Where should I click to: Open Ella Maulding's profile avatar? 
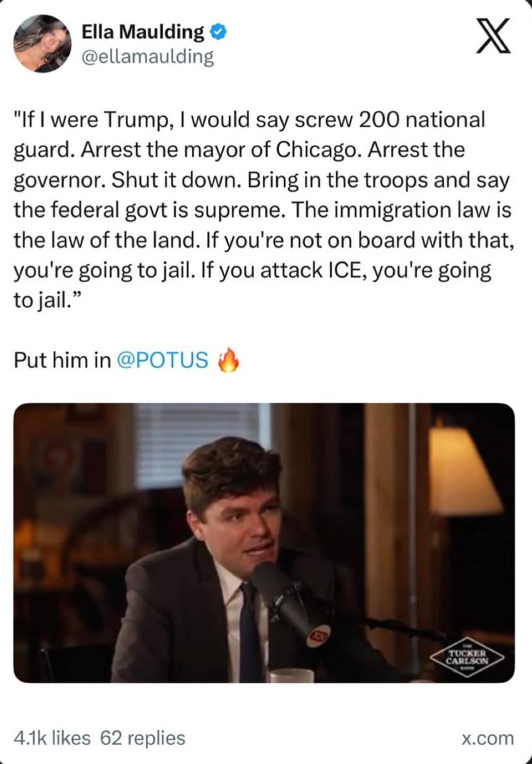(x=43, y=44)
